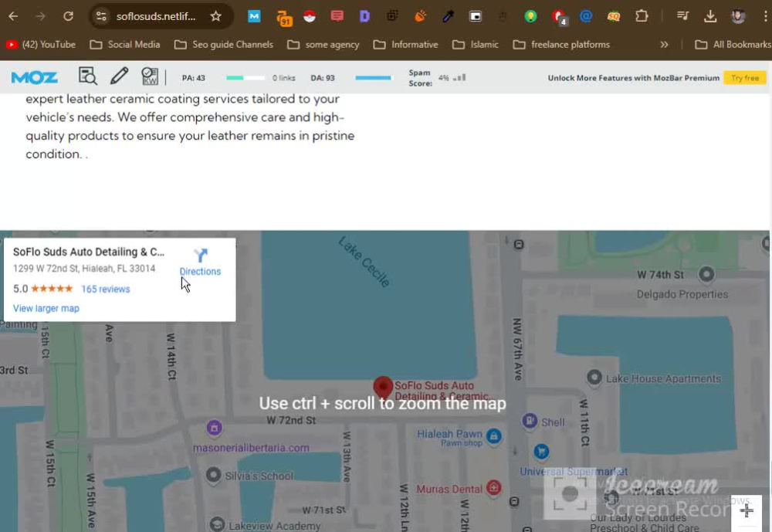
Task: Open the media control playlist icon
Action: (682, 16)
